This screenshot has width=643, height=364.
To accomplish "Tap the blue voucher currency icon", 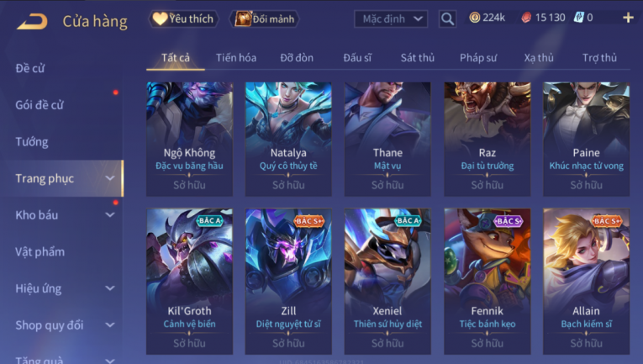I will click(578, 18).
